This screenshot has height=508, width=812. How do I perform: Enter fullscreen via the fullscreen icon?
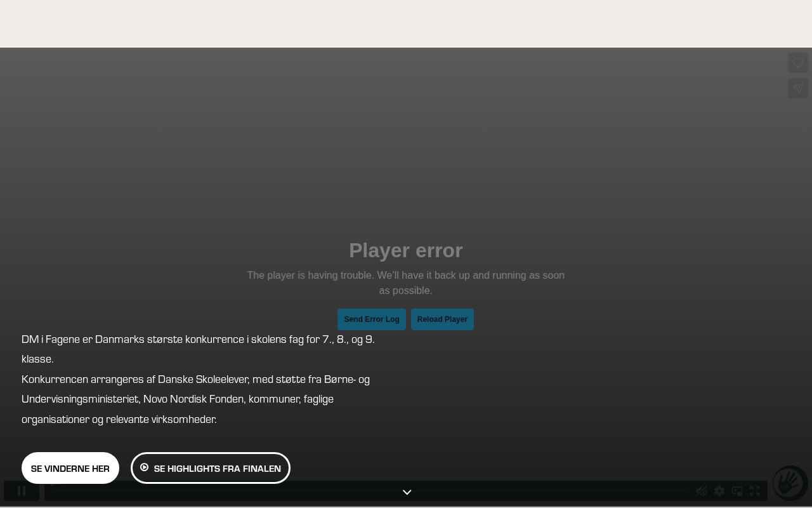pos(755,491)
